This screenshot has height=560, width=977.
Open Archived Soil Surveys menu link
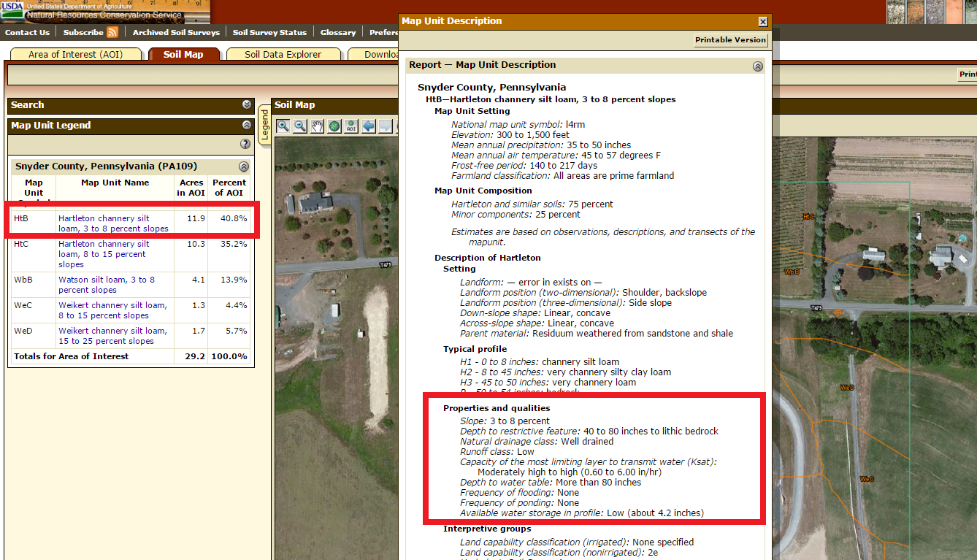point(176,32)
